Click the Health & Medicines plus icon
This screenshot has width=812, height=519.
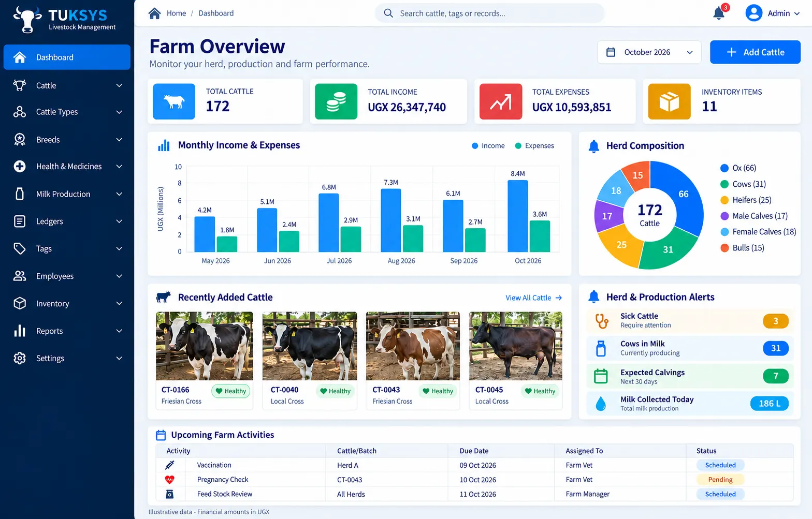coord(20,166)
